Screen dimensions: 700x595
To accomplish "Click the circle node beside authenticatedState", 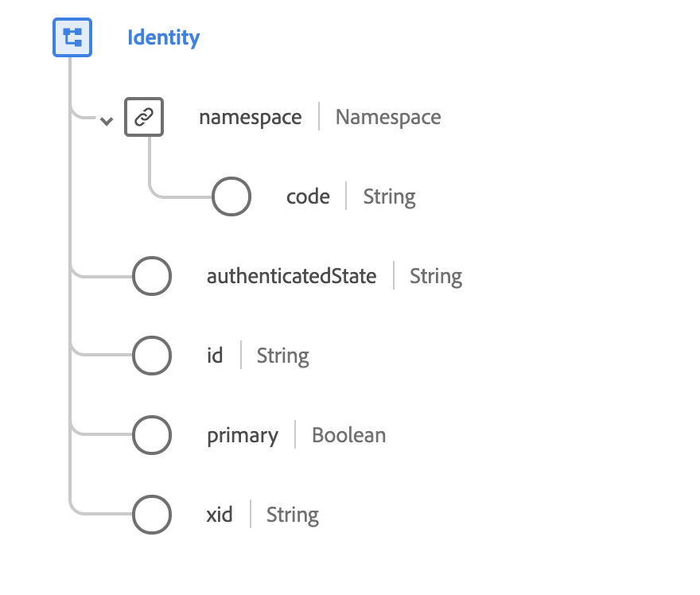I will [152, 276].
